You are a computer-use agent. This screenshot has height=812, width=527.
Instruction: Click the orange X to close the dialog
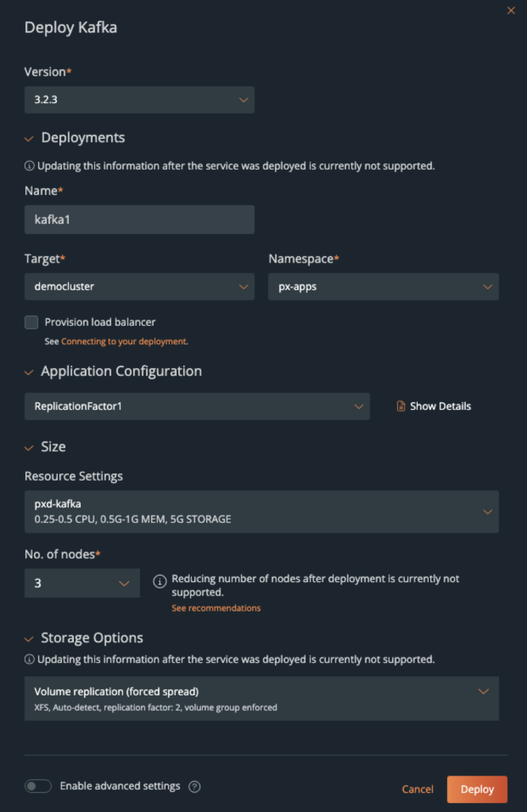(x=511, y=10)
